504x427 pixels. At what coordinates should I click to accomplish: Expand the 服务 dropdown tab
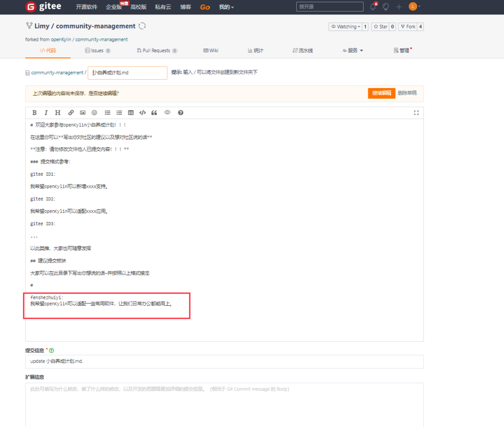click(353, 50)
